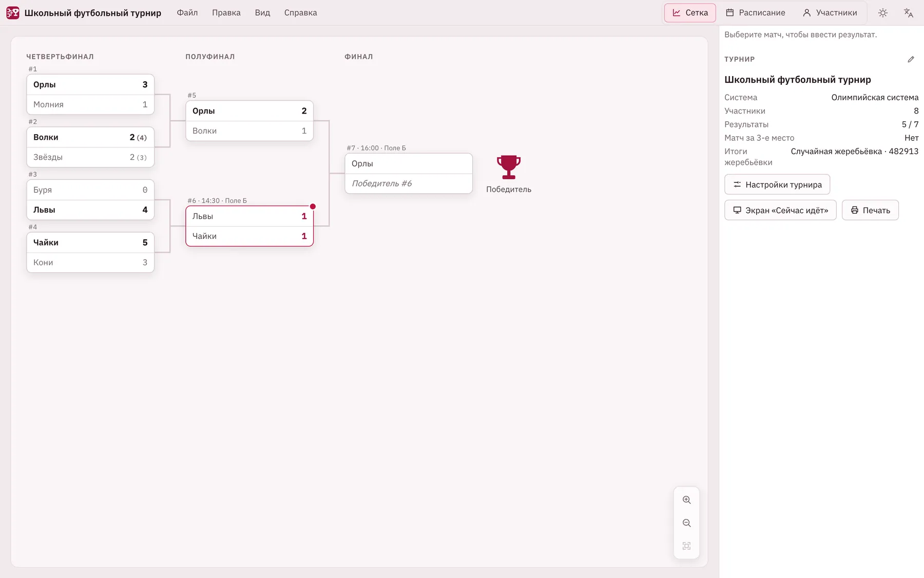Click the #7 · 16:00 · Поле Б label
The height and width of the screenshot is (578, 924).
[376, 148]
